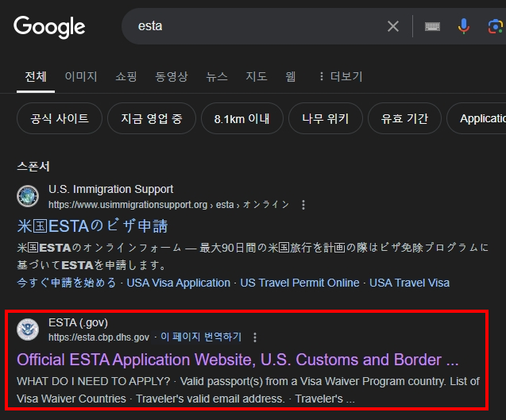Image resolution: width=506 pixels, height=420 pixels.
Task: Open three-dot options for esta.cbp.dhs.gov result
Action: (255, 337)
